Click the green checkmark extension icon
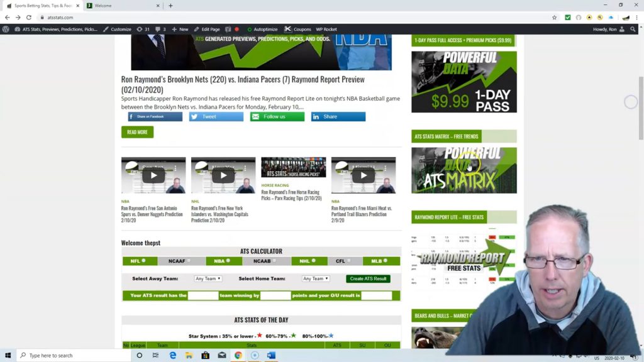This screenshot has height=362, width=644. point(568,17)
